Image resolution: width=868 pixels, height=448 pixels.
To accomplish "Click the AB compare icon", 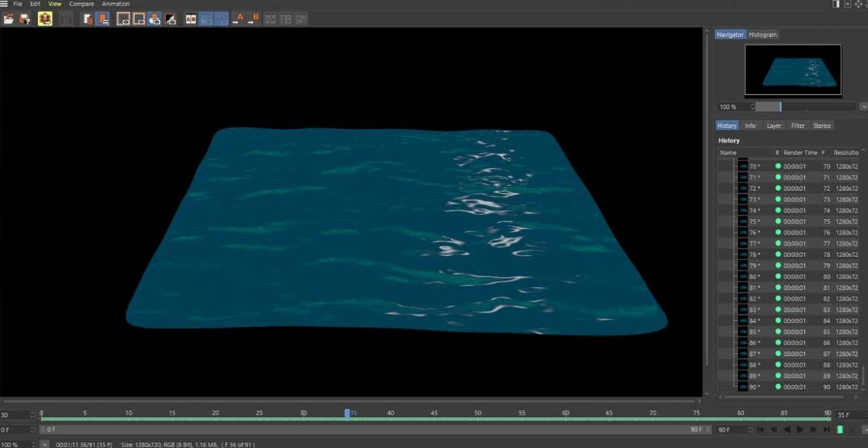I will 190,19.
